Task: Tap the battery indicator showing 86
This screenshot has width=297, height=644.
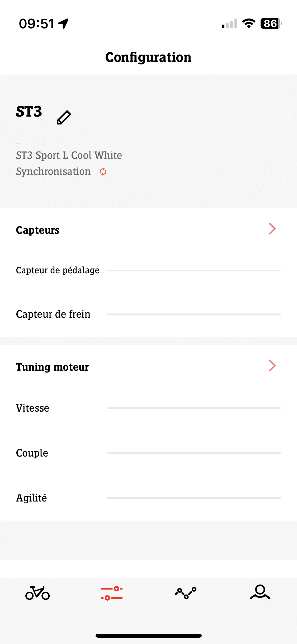Action: click(x=271, y=24)
